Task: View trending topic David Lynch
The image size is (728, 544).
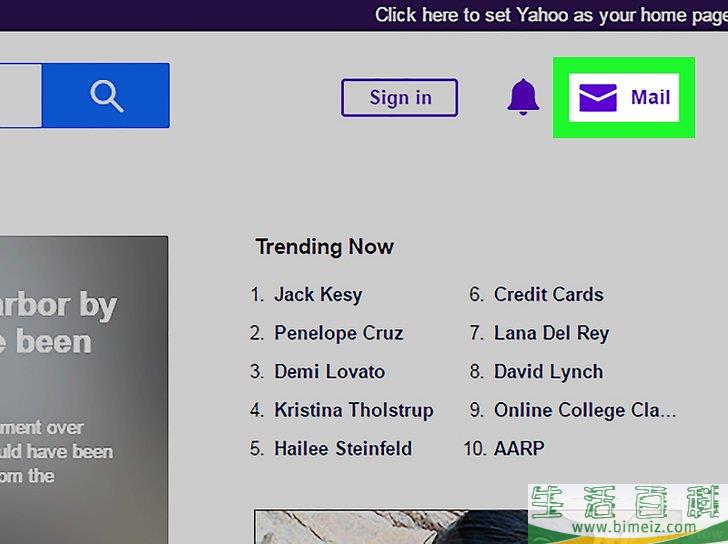Action: pyautogui.click(x=548, y=371)
